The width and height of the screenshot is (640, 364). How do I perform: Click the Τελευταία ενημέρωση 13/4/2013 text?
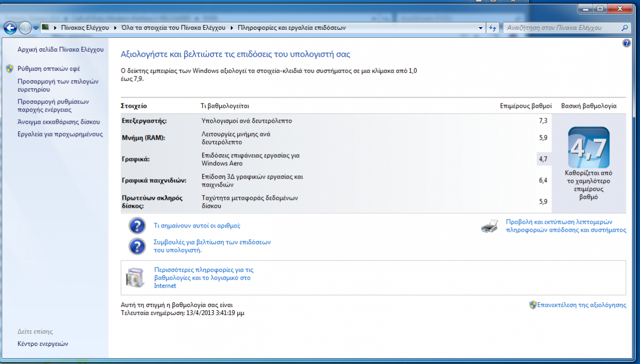183,313
